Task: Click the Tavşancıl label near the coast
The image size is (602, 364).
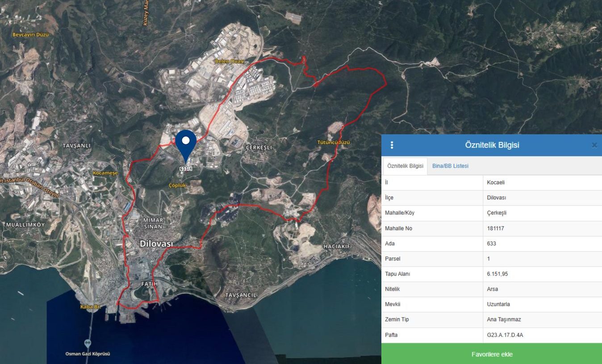Action: pos(241,295)
